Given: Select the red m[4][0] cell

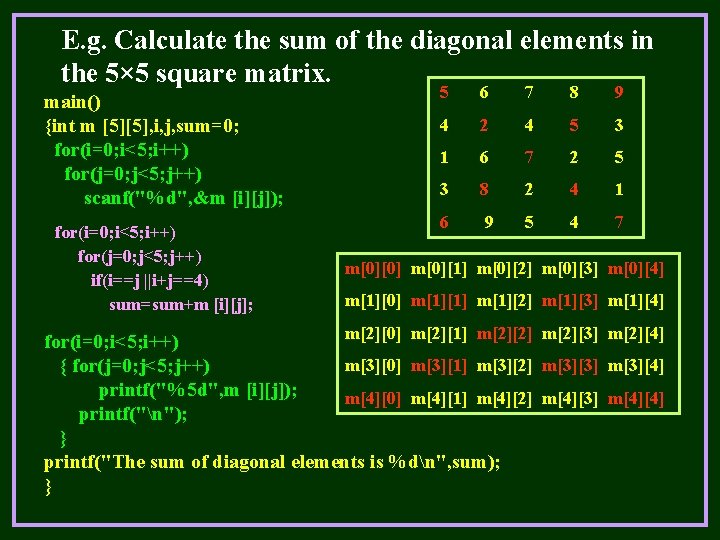Looking at the screenshot, I should (x=372, y=399).
